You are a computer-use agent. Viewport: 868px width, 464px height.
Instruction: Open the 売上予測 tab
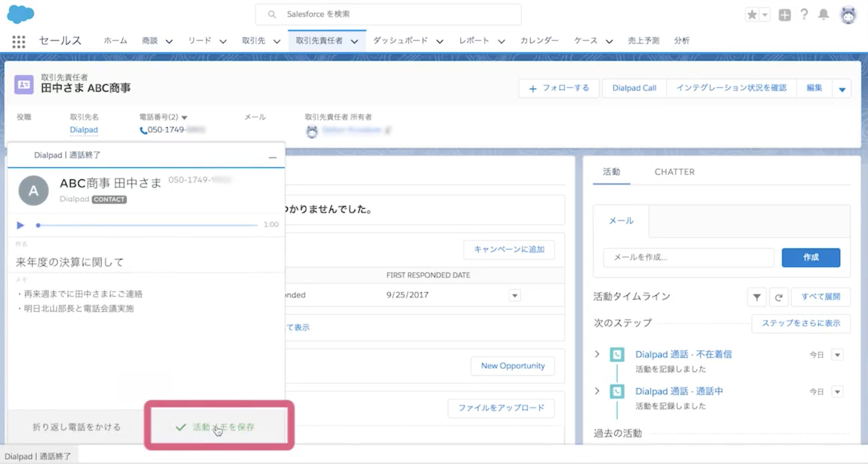tap(643, 41)
